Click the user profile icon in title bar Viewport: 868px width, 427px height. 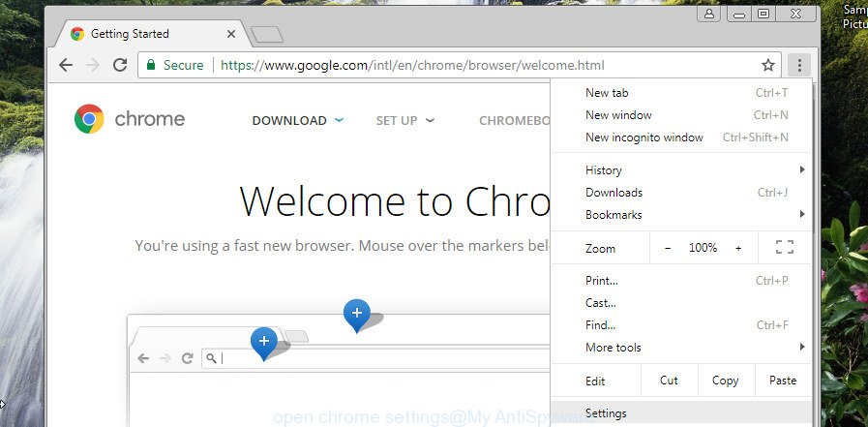pos(708,14)
